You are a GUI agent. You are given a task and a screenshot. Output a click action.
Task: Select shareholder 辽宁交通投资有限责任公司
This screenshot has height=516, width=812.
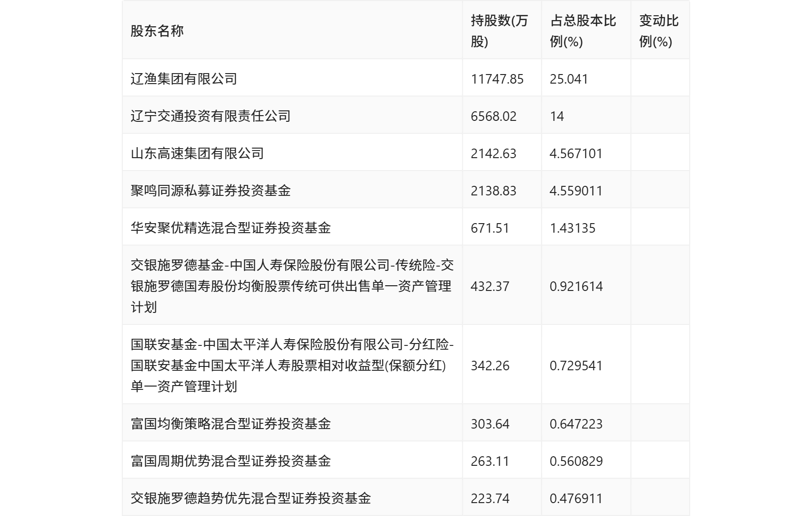click(211, 116)
